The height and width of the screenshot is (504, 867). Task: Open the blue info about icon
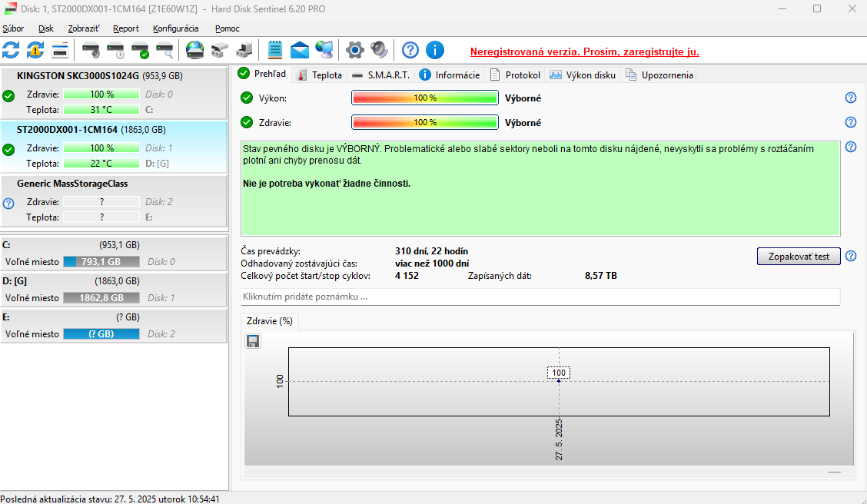[x=435, y=50]
